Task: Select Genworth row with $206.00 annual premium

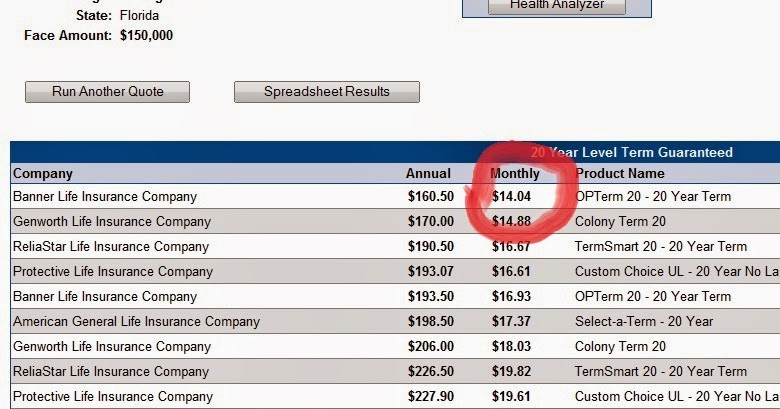Action: tap(395, 346)
